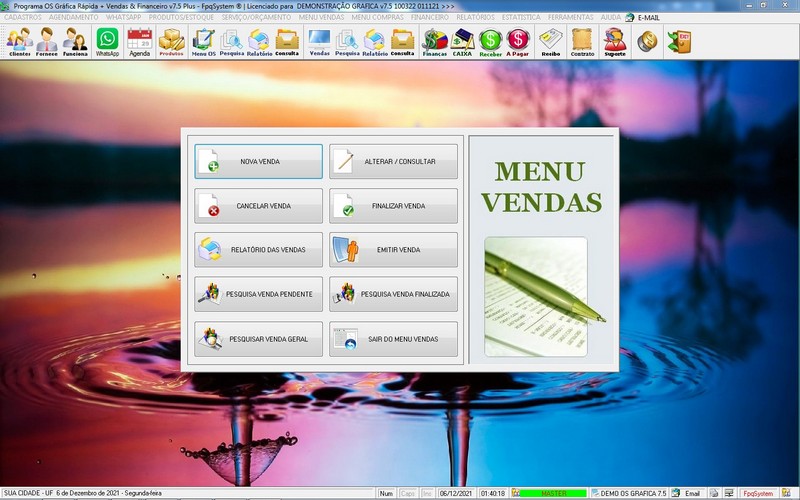
Task: Open the green Receber dollar icon
Action: (490, 42)
